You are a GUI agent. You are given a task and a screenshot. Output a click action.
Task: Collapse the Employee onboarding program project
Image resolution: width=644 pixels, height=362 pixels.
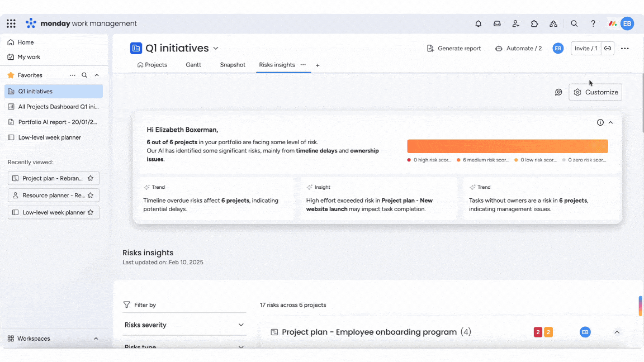(x=617, y=332)
